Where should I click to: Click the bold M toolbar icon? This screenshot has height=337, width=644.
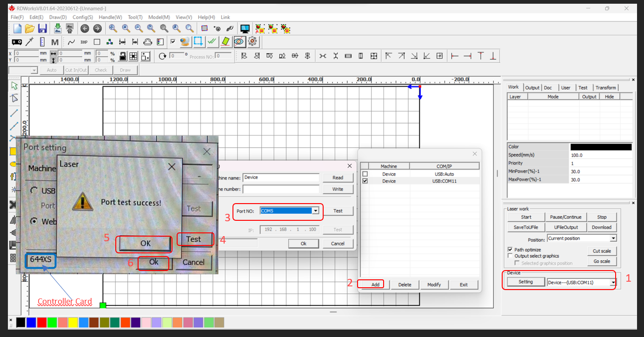pos(55,42)
